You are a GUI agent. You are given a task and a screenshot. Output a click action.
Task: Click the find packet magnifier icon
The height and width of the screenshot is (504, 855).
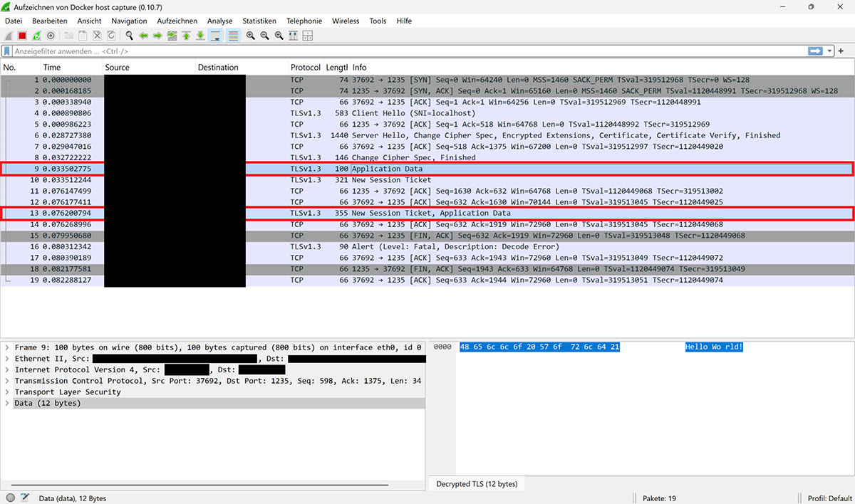click(x=129, y=36)
